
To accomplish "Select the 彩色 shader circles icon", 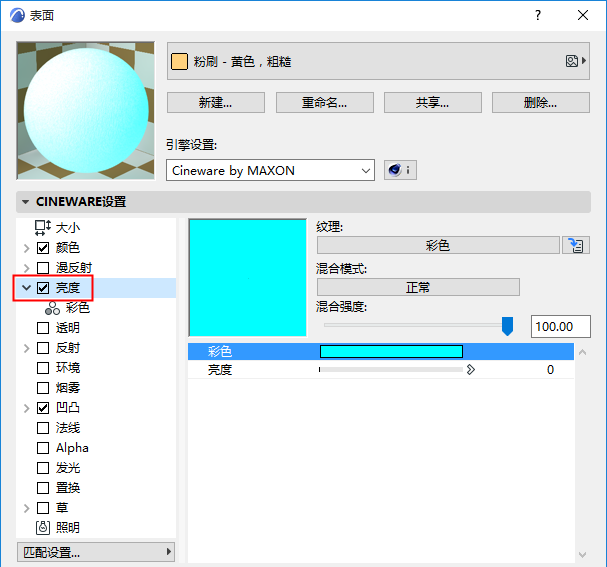I will pos(52,308).
